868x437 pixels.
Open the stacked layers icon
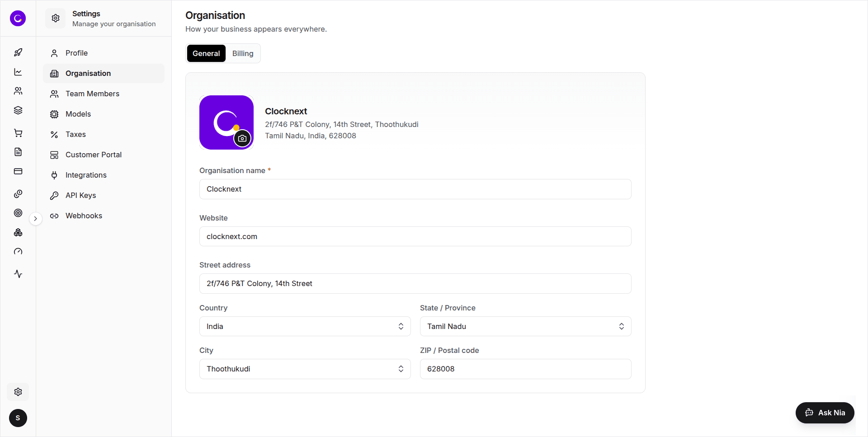tap(18, 110)
